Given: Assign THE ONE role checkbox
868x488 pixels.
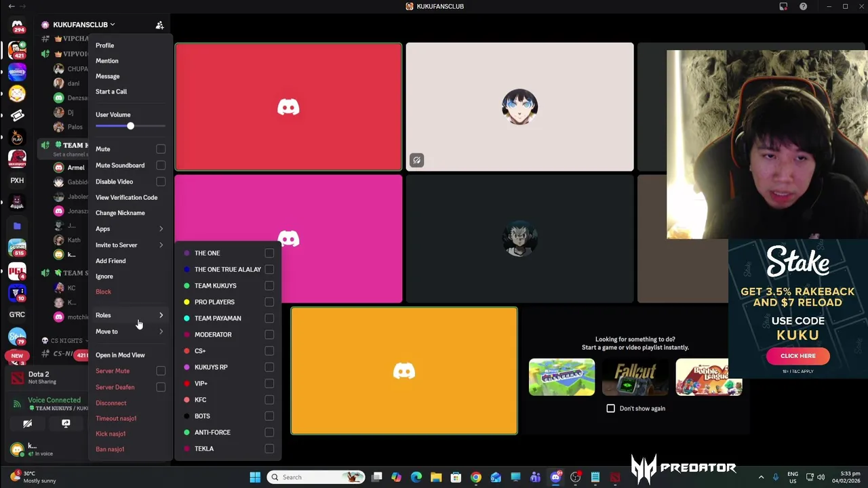Looking at the screenshot, I should (x=269, y=253).
